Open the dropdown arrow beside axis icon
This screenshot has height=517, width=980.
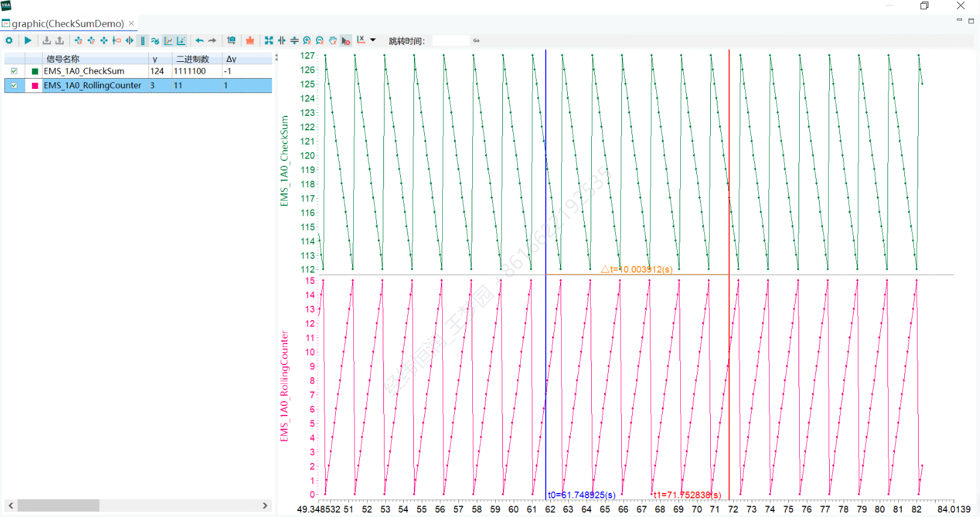[373, 40]
